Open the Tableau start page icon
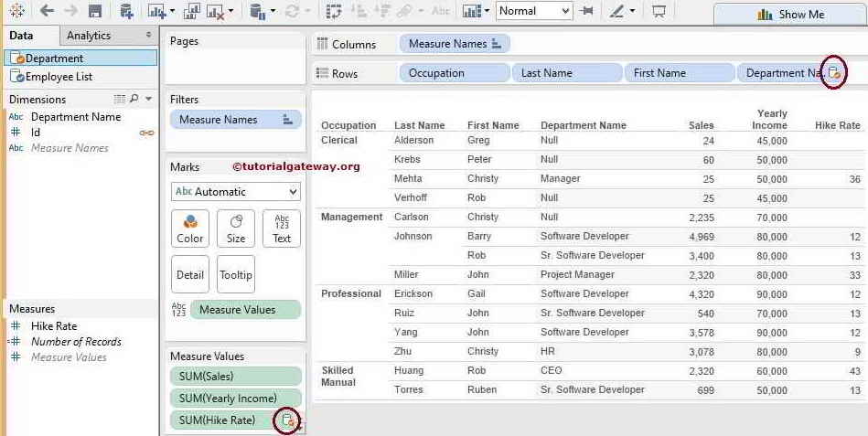Screen dimensions: 868x436 [16, 11]
